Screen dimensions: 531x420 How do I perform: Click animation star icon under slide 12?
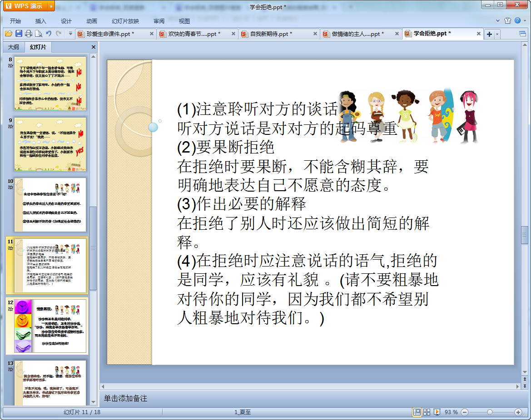[x=10, y=309]
